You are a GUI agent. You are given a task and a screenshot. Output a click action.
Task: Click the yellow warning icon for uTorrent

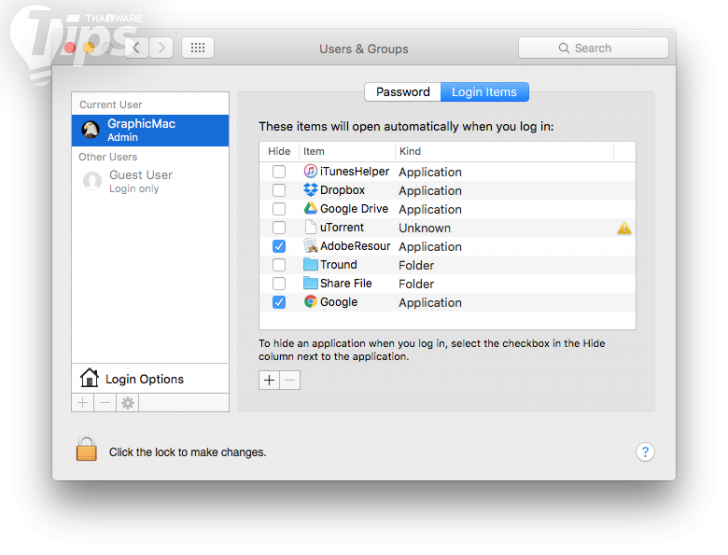(x=624, y=228)
